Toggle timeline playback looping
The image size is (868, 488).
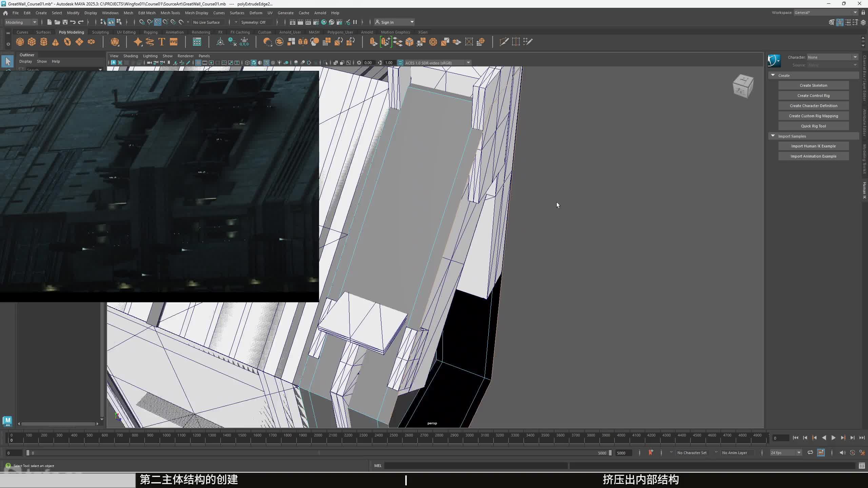[x=810, y=452]
